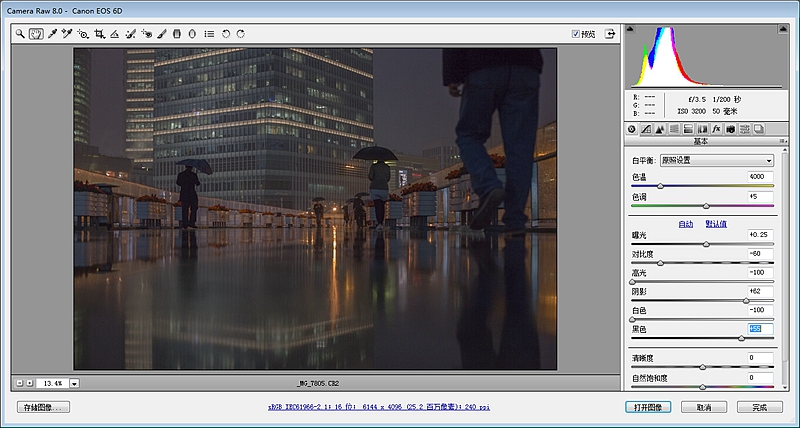The width and height of the screenshot is (800, 428).
Task: Click the 曝光 value field showing +0.25
Action: coord(760,235)
